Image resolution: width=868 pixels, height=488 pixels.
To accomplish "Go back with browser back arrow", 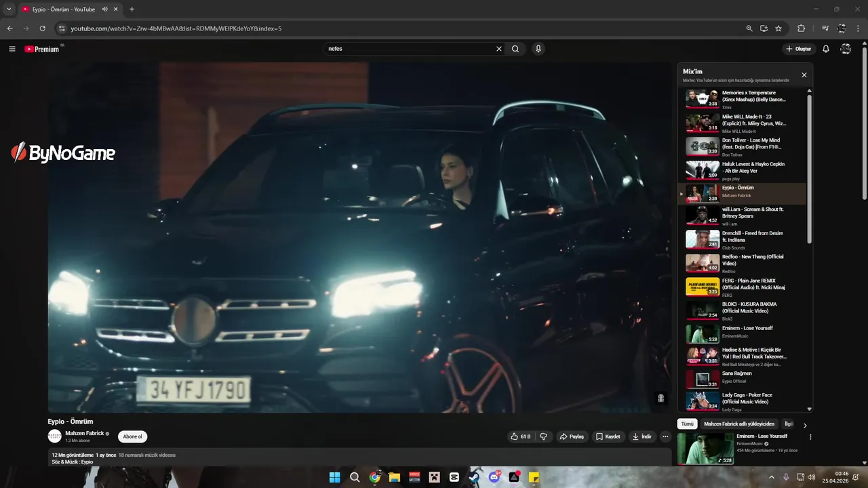I will point(10,28).
